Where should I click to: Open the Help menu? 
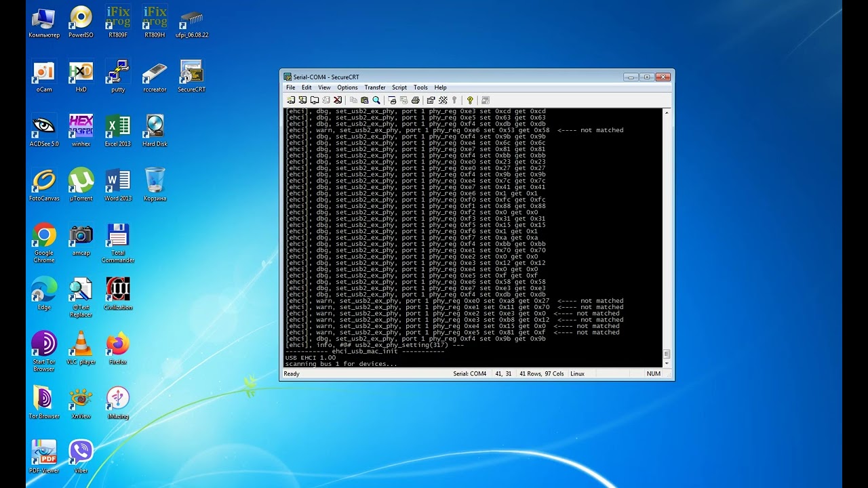point(440,87)
